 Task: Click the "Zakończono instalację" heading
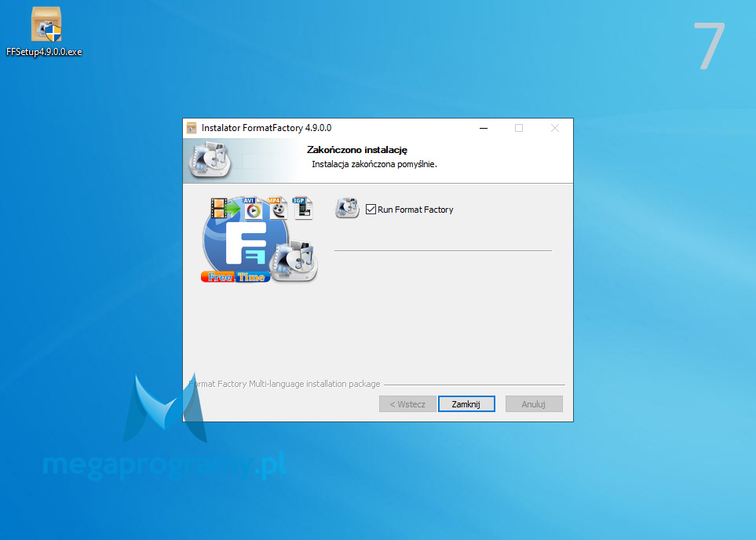point(357,150)
